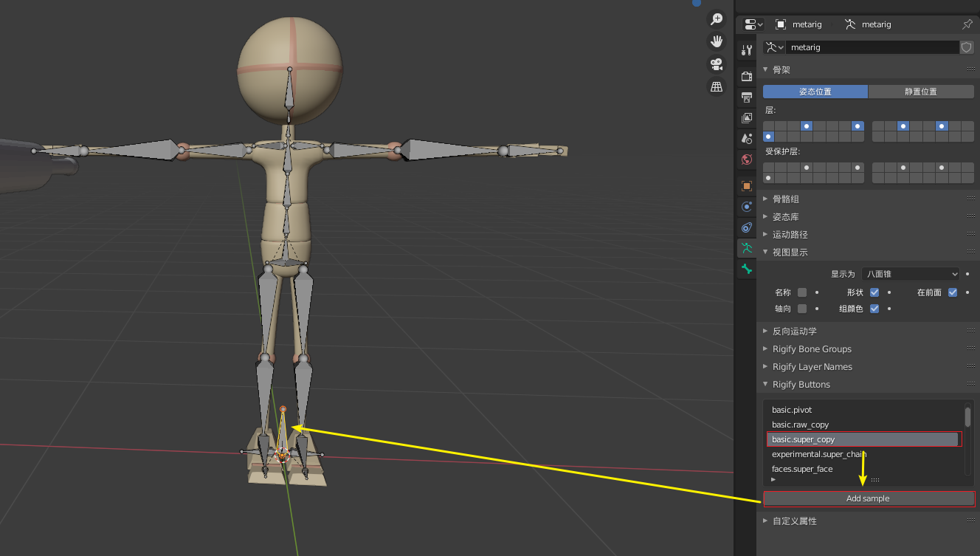Open the Object properties tab

tap(747, 185)
